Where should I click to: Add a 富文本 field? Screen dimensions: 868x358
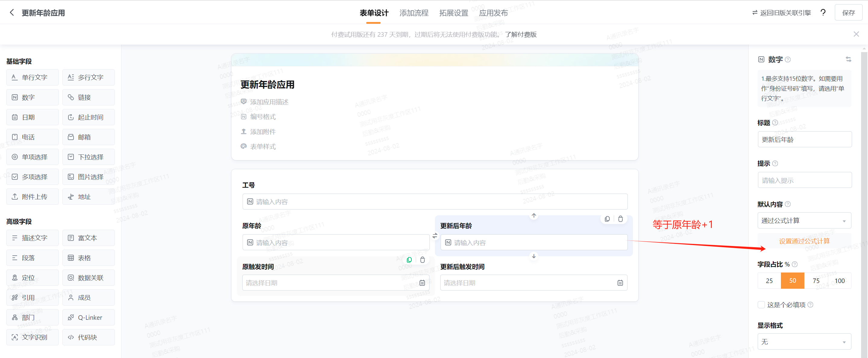click(x=89, y=238)
